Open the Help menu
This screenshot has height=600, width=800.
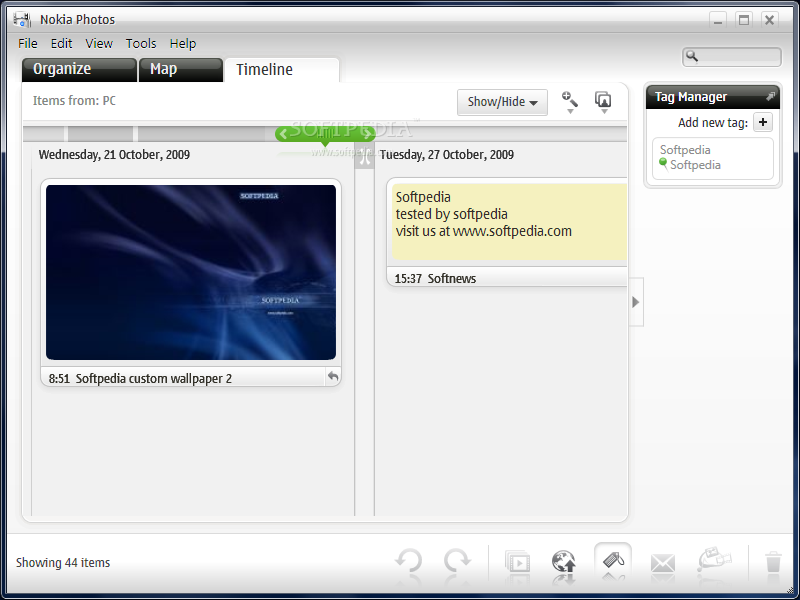coord(183,43)
